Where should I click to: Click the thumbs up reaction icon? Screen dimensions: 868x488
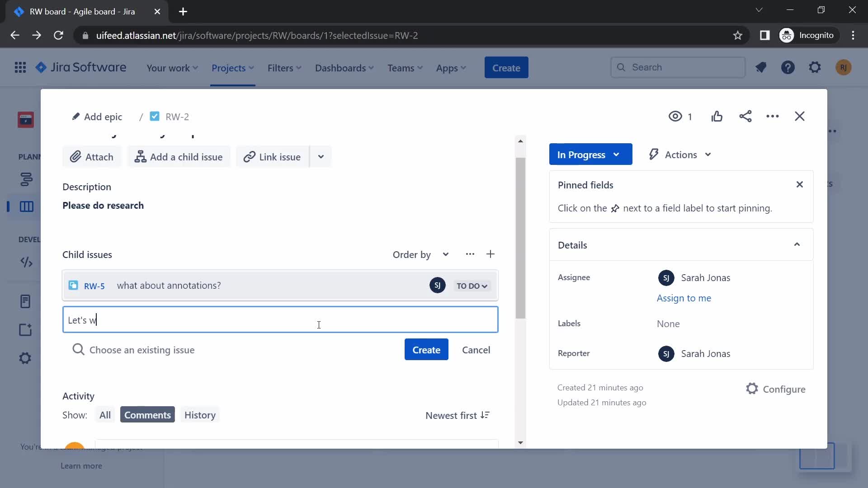717,116
